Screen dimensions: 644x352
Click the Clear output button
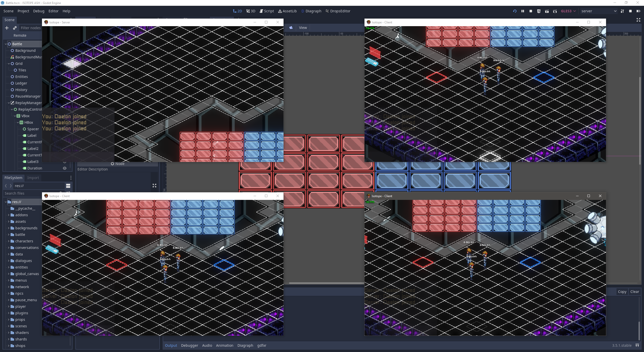coord(634,292)
